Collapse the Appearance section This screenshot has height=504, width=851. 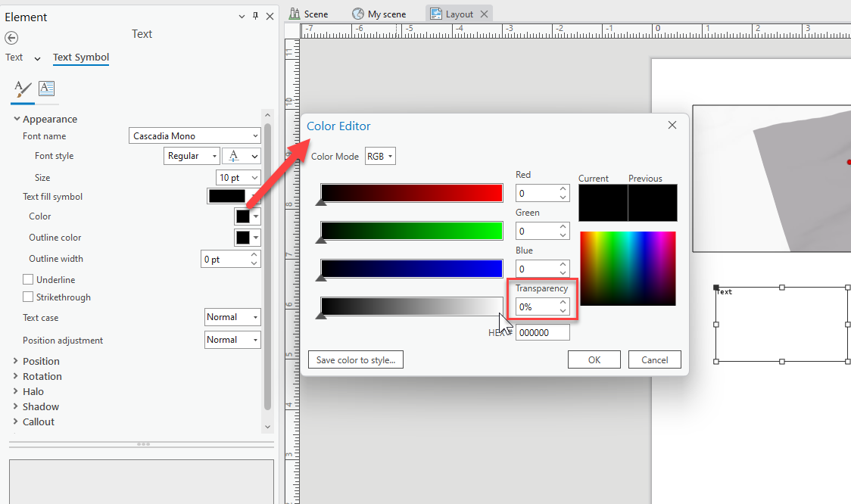coord(17,119)
